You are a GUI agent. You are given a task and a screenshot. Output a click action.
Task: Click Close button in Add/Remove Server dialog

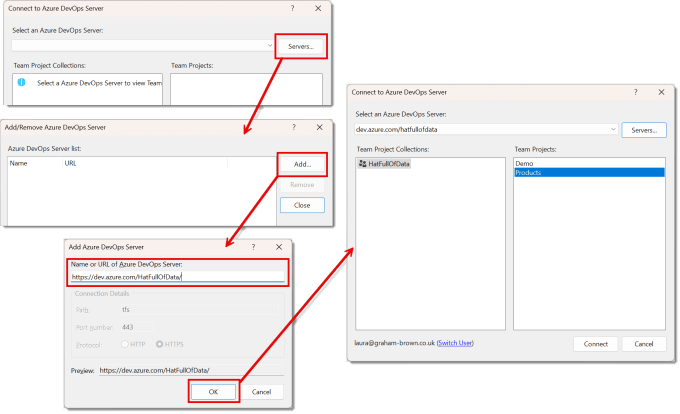(x=302, y=205)
